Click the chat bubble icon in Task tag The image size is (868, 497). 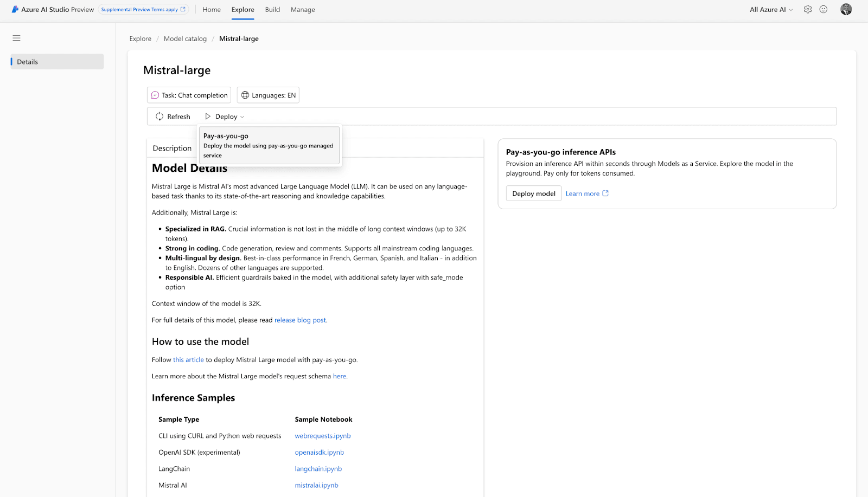[155, 95]
